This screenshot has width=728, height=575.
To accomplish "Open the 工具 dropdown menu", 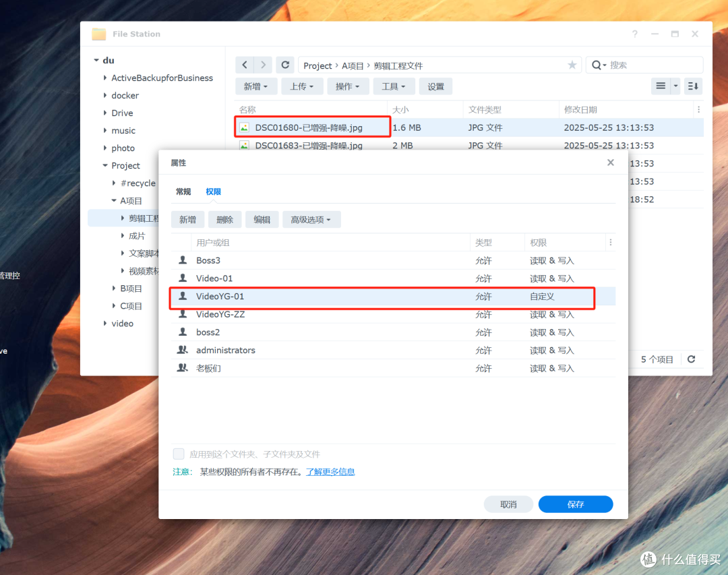I will coord(394,86).
